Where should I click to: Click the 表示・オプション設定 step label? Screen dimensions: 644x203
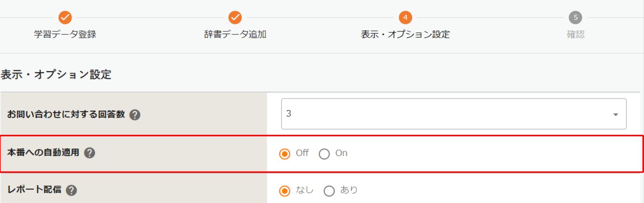tap(405, 34)
